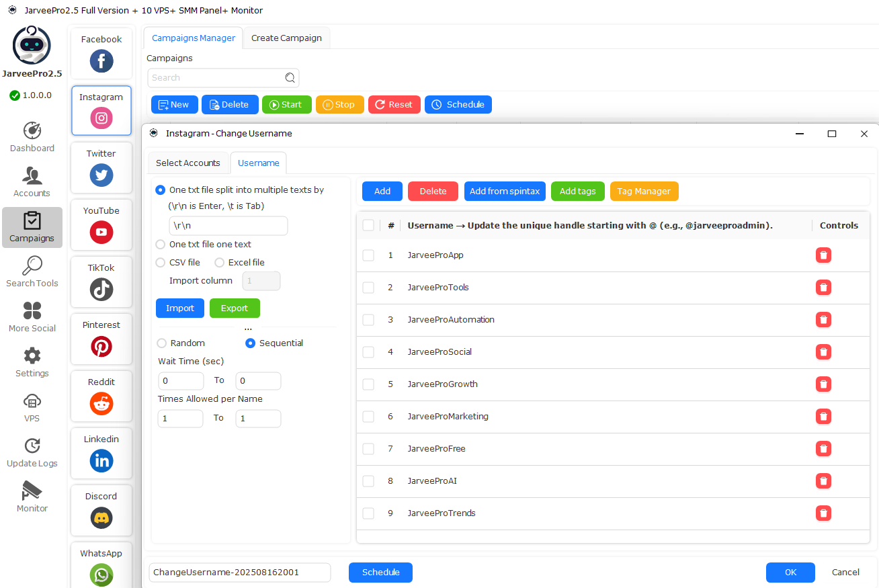Click the campaign name field ChangeUsername-202508162001

click(x=240, y=573)
